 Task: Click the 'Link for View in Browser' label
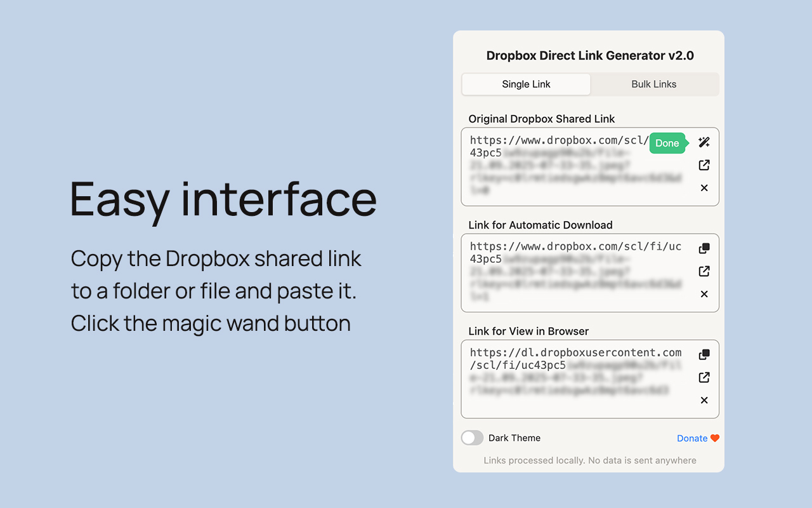[528, 331]
